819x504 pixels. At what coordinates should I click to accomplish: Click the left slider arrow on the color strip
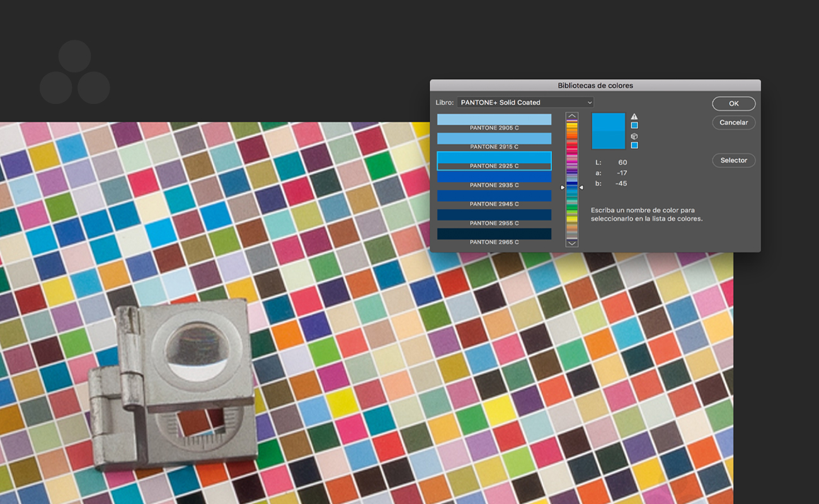pyautogui.click(x=563, y=187)
